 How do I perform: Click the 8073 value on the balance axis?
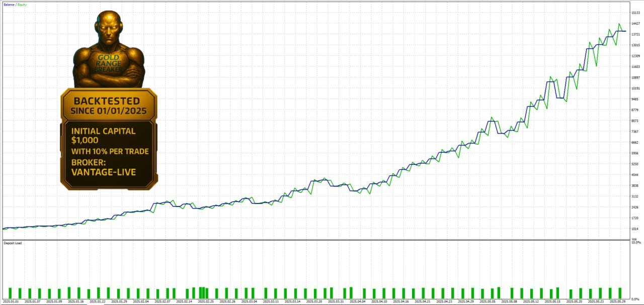635,121
